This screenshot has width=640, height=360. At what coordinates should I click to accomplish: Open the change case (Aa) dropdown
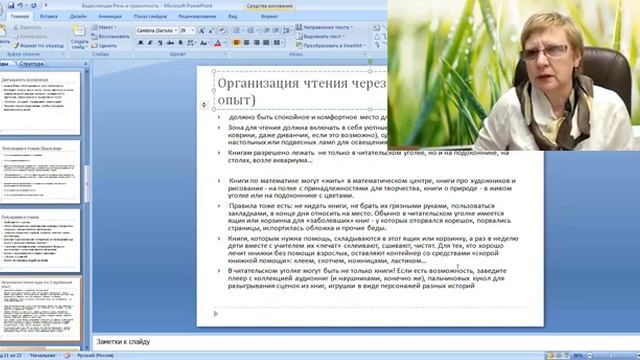[204, 43]
